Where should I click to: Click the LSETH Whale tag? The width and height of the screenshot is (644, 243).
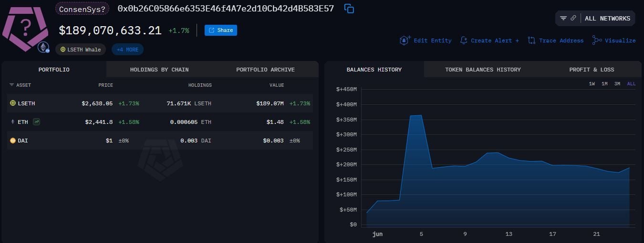(81, 50)
